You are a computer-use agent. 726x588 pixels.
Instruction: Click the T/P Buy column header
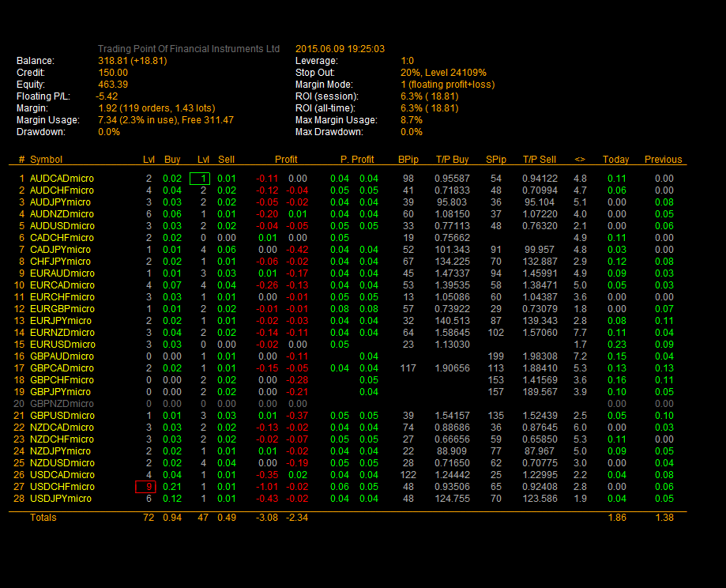click(x=452, y=160)
